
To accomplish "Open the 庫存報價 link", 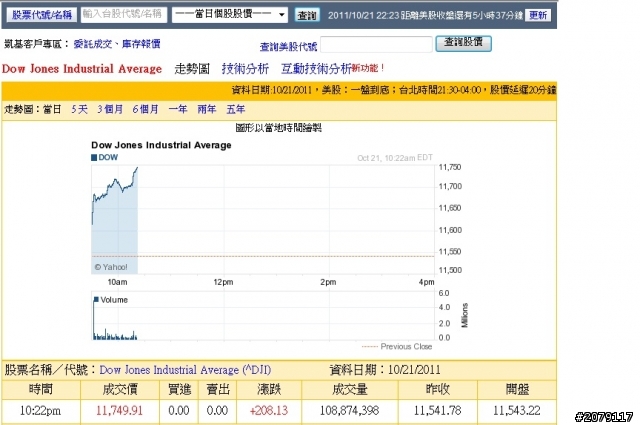I will (x=141, y=44).
